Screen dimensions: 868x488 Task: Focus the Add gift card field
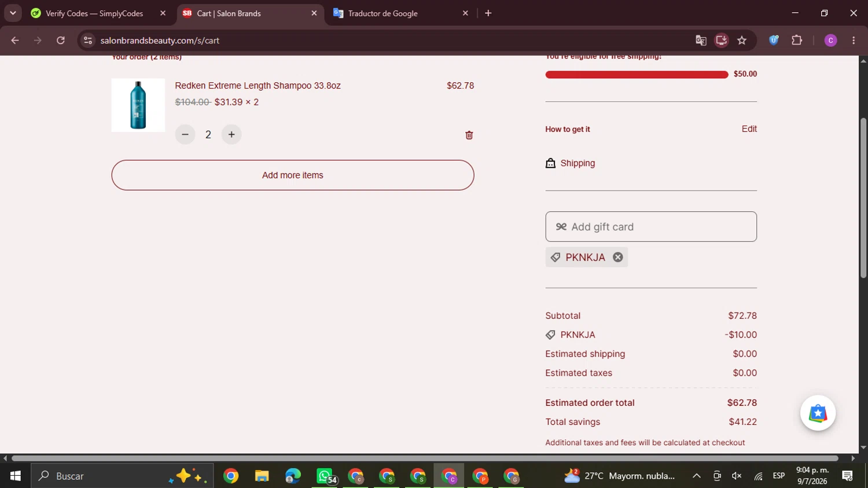click(651, 227)
